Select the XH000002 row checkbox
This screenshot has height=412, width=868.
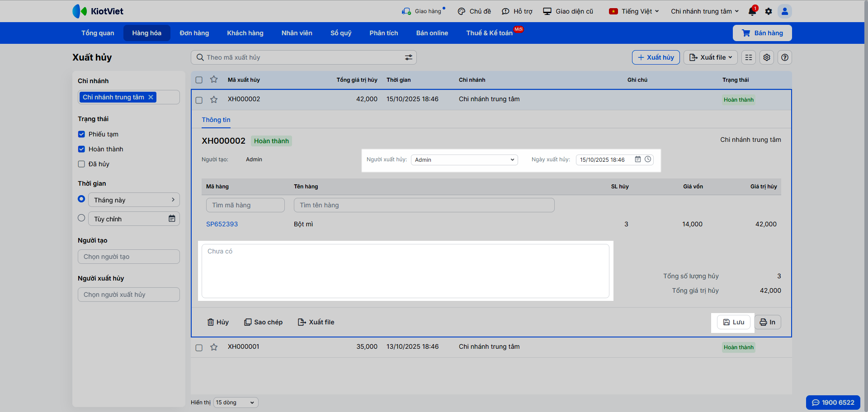pyautogui.click(x=199, y=100)
